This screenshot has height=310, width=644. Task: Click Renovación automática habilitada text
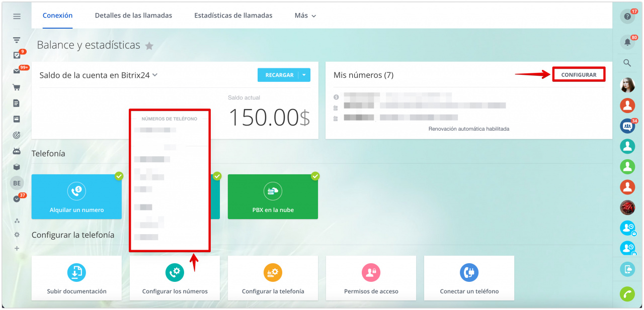469,129
